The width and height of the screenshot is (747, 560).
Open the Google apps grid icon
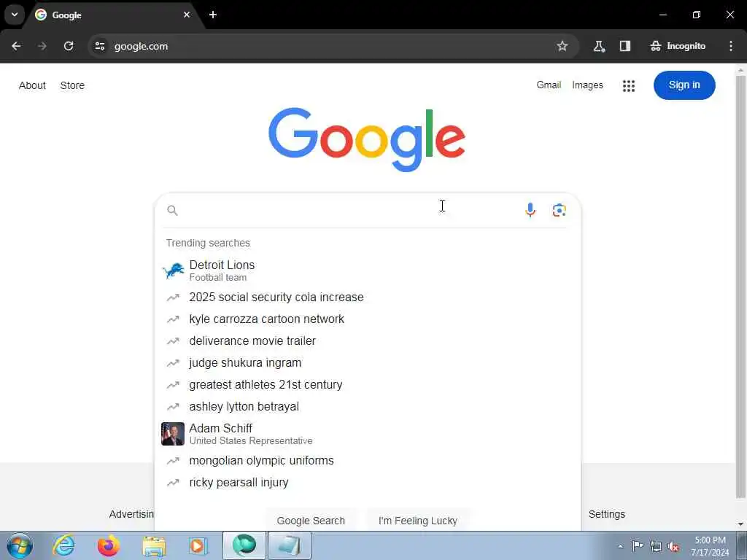628,86
